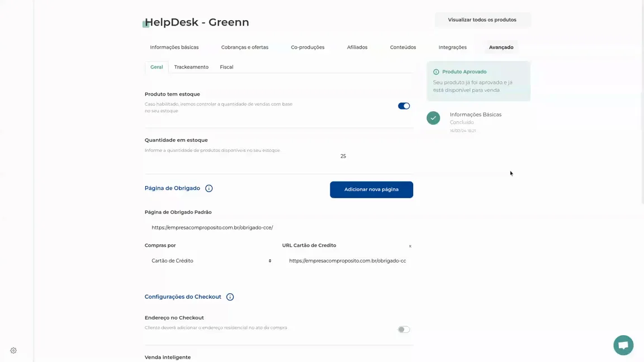Switch to the Trackeamento sub-tab
The width and height of the screenshot is (644, 362).
coord(191,67)
